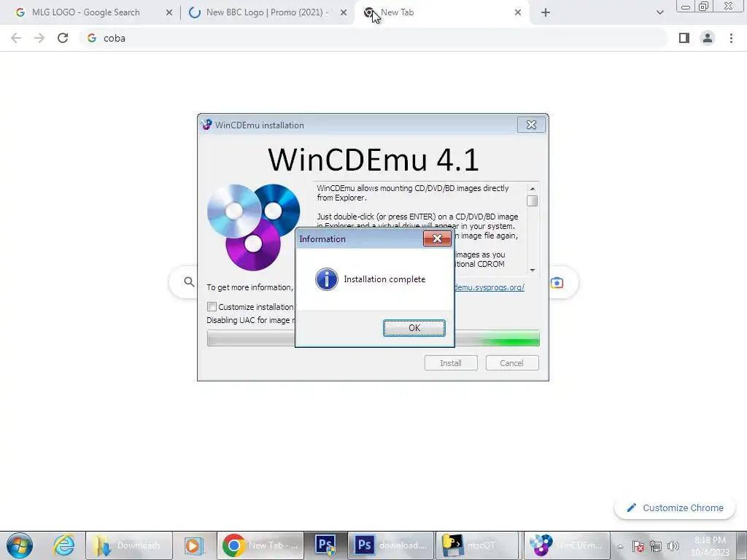Close the New BBC Logo tab

tap(344, 12)
